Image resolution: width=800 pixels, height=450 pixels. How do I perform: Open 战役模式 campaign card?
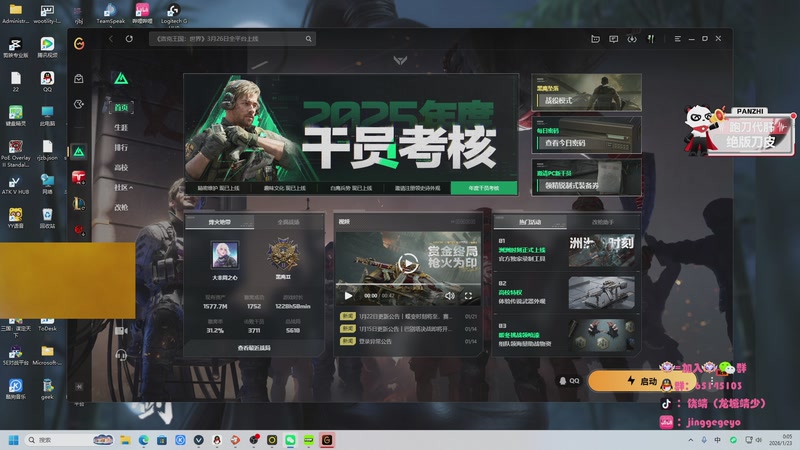586,92
